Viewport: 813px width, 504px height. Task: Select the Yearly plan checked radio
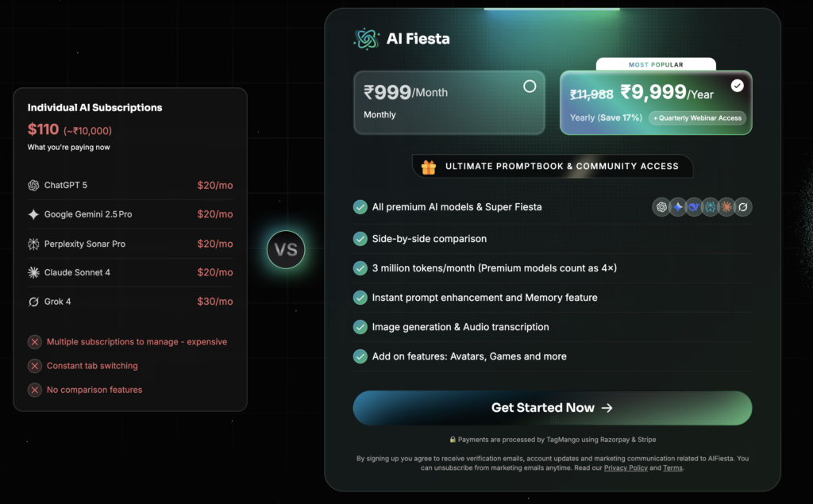coord(738,86)
